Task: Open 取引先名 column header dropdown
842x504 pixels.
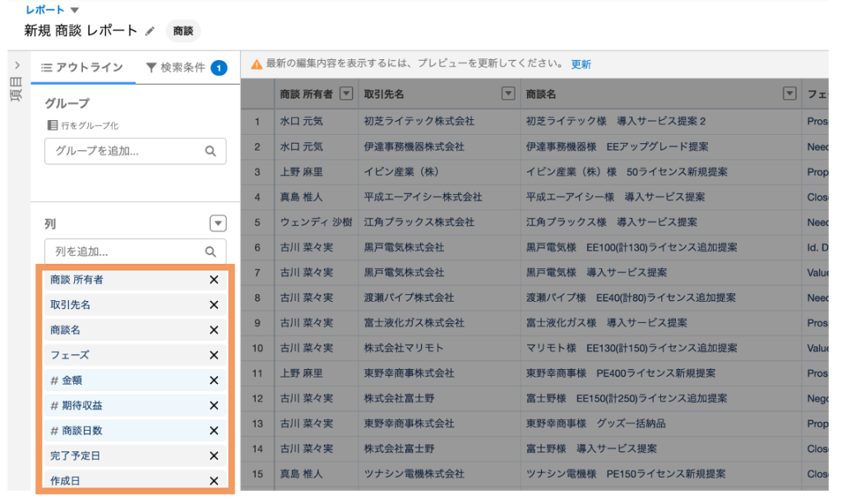Action: coord(508,94)
